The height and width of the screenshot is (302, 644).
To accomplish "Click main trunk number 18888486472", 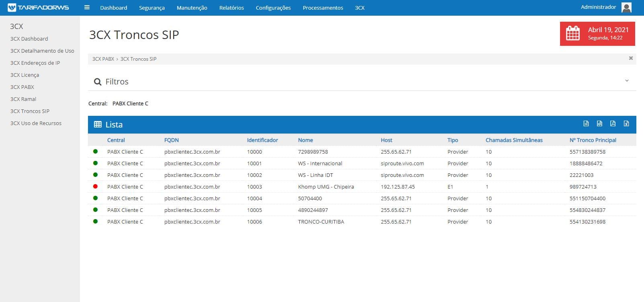I will click(x=586, y=163).
